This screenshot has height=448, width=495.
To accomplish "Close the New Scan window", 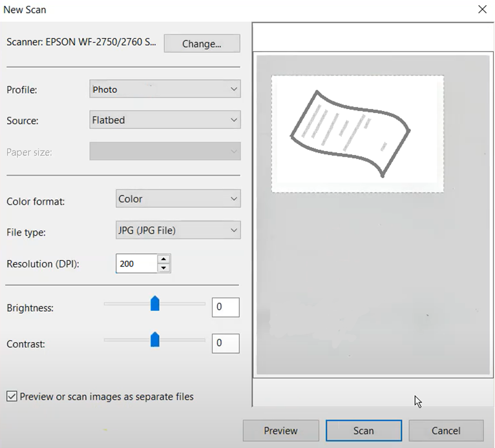I will click(482, 10).
